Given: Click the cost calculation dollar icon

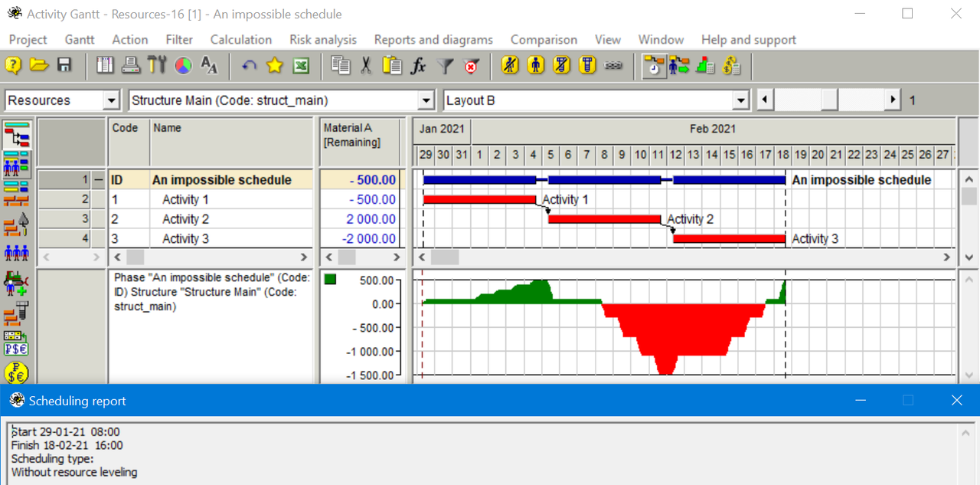Looking at the screenshot, I should coord(731,66).
